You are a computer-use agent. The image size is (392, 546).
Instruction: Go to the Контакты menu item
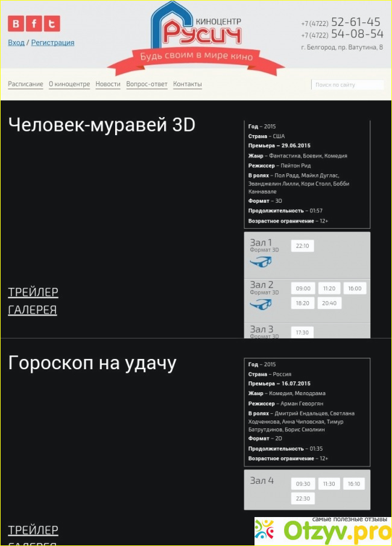click(188, 84)
